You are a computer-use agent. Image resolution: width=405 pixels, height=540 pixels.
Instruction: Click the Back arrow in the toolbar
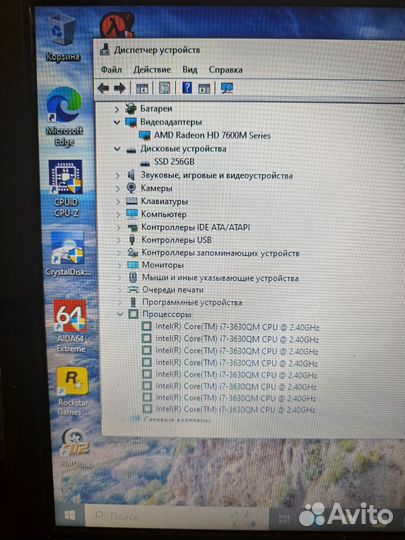[103, 89]
